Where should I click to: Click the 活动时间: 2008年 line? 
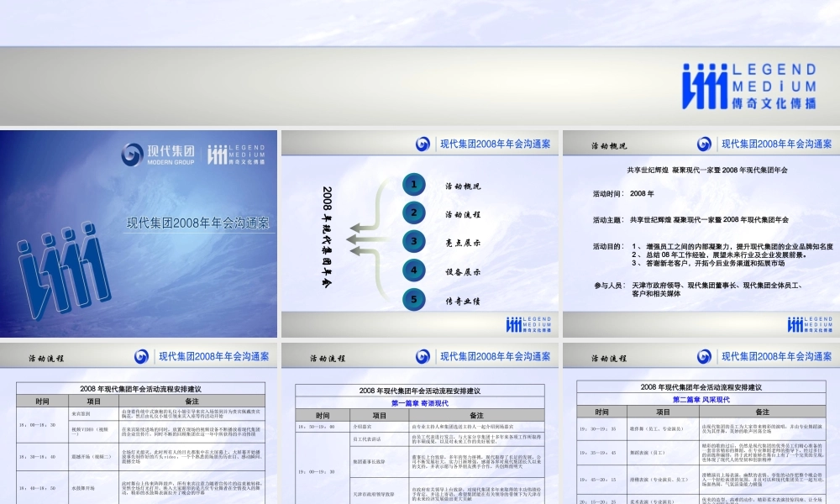(623, 193)
